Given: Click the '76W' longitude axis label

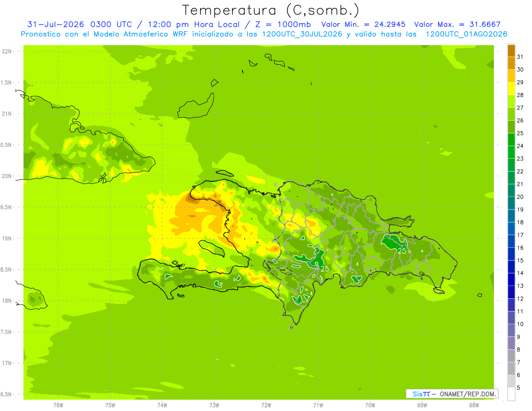Looking at the screenshot, I should pyautogui.click(x=58, y=405).
